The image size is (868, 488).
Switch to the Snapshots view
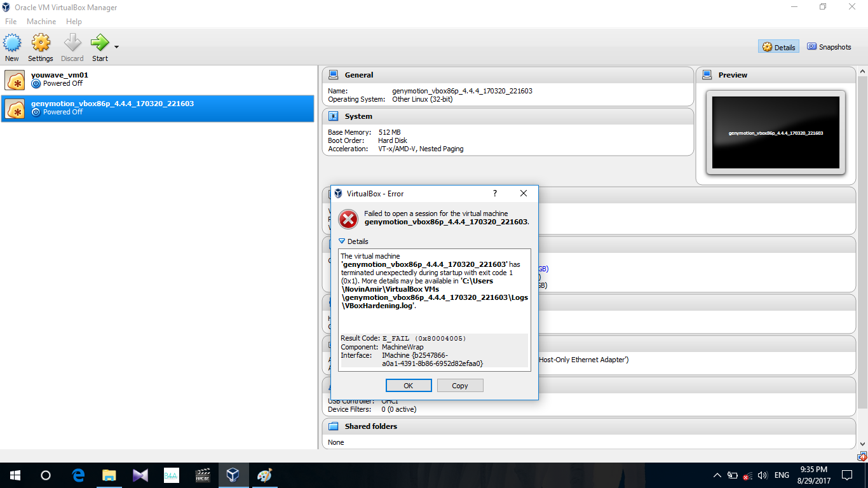(x=829, y=47)
